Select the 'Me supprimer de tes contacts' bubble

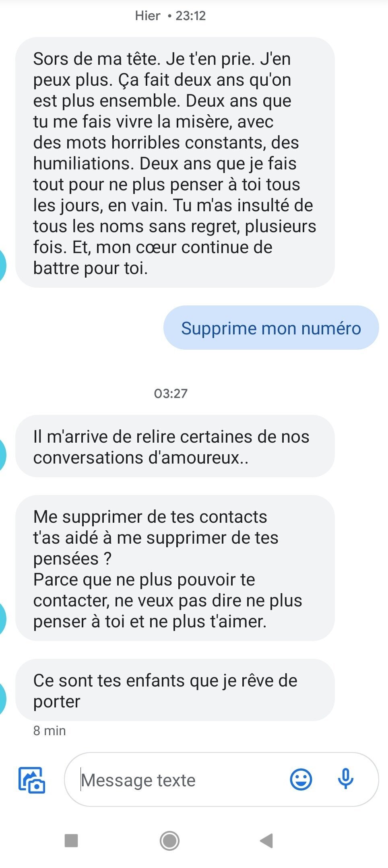tap(175, 569)
